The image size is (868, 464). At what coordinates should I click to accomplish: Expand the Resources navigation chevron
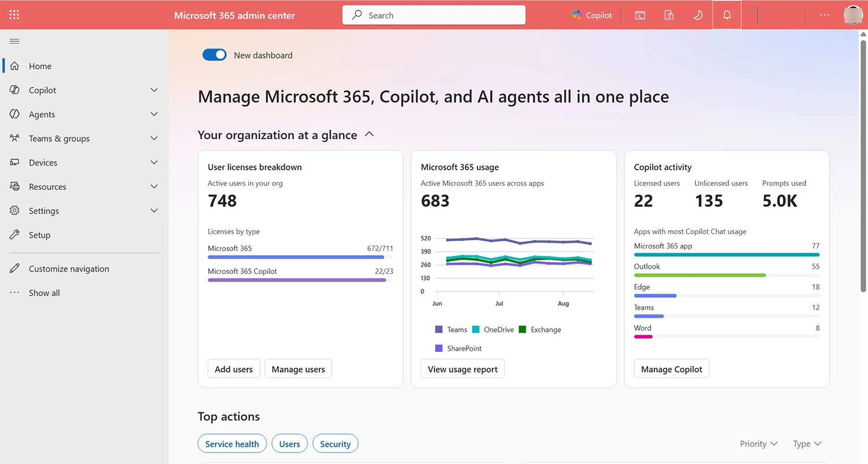(154, 187)
